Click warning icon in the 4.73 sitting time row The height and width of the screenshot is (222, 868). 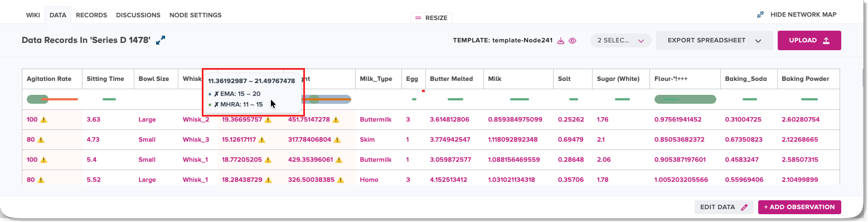point(40,139)
